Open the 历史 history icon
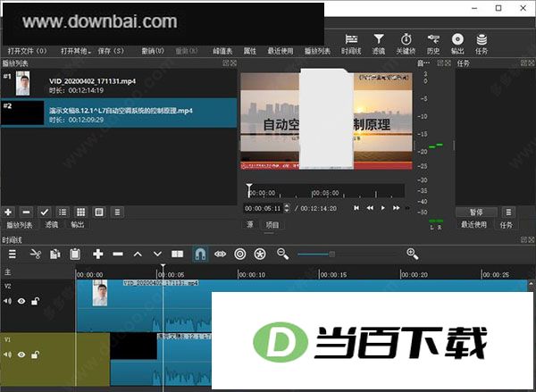The width and height of the screenshot is (536, 392). [433, 39]
